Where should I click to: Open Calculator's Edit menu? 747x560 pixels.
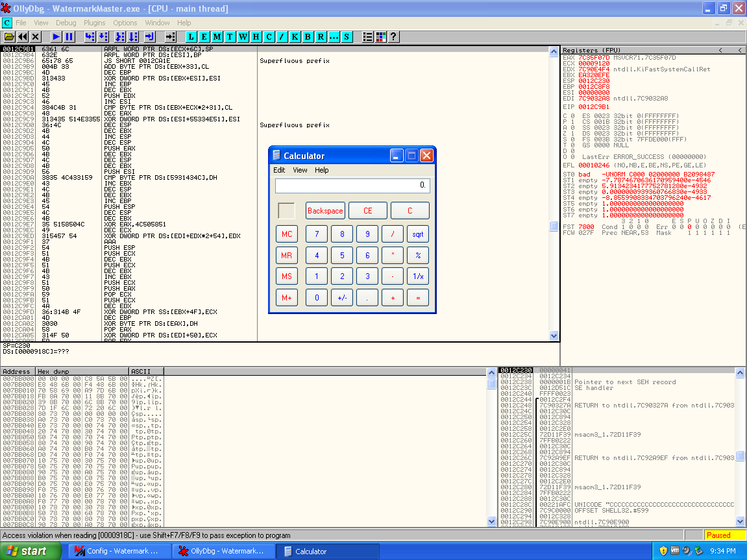(279, 170)
